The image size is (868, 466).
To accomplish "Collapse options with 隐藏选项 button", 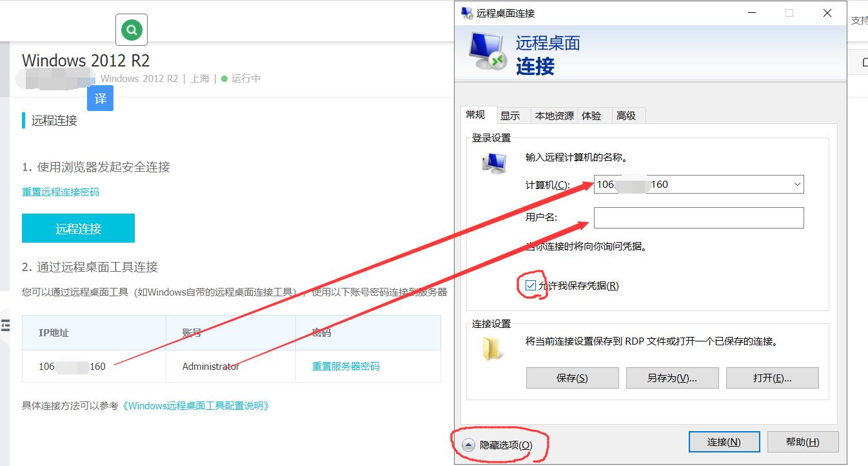I will point(498,445).
